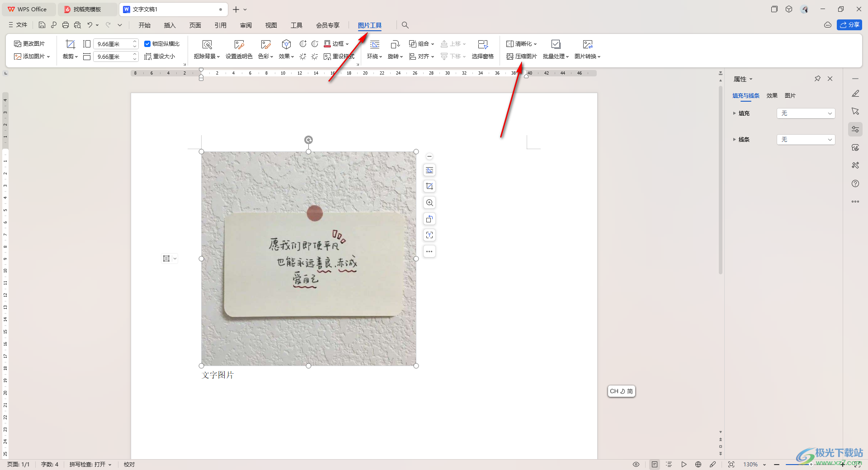Click the blue Share (分享) button

click(x=849, y=25)
